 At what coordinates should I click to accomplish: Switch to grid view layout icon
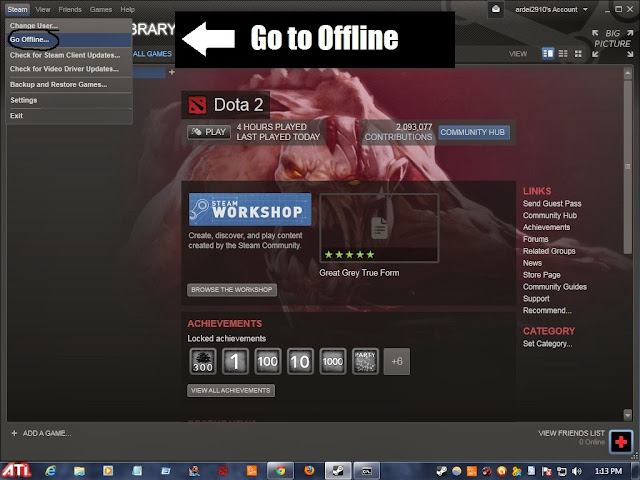point(578,53)
